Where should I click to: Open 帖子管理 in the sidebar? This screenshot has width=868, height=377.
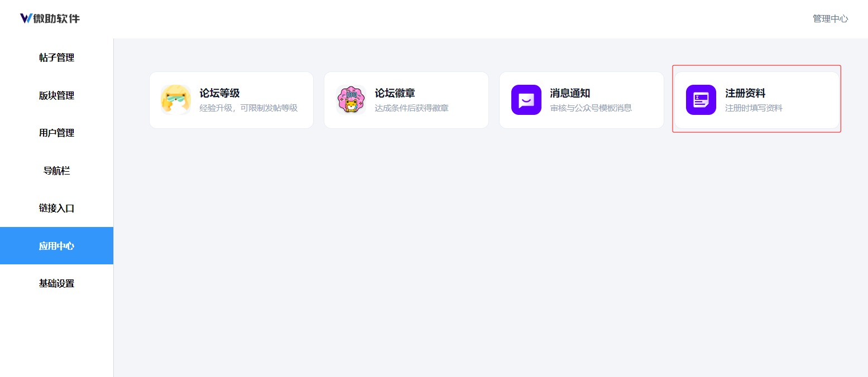[x=56, y=57]
